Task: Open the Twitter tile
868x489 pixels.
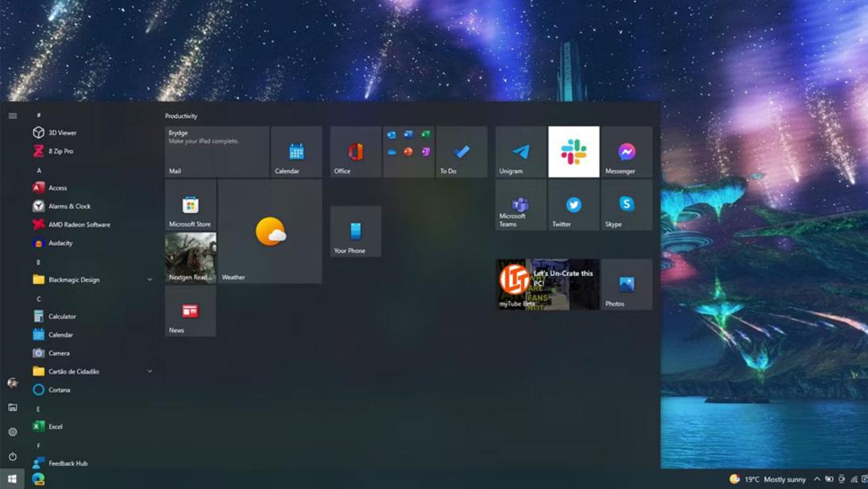Action: [574, 205]
